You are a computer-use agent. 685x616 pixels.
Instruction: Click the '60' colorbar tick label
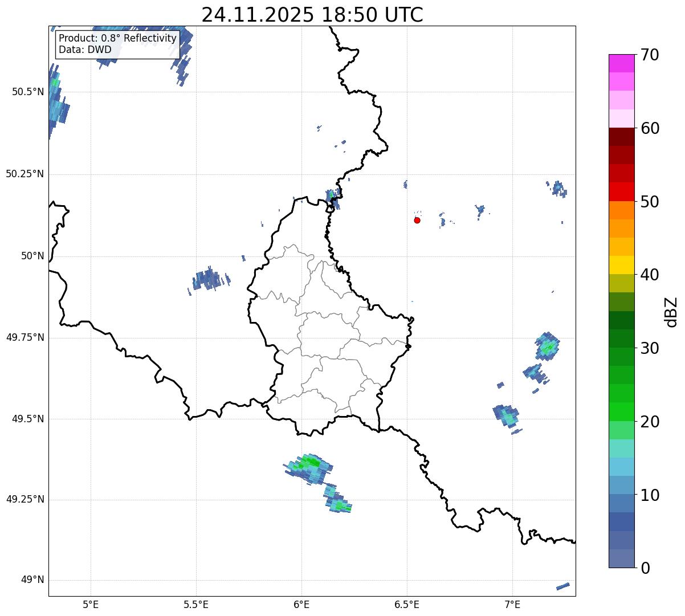point(650,129)
